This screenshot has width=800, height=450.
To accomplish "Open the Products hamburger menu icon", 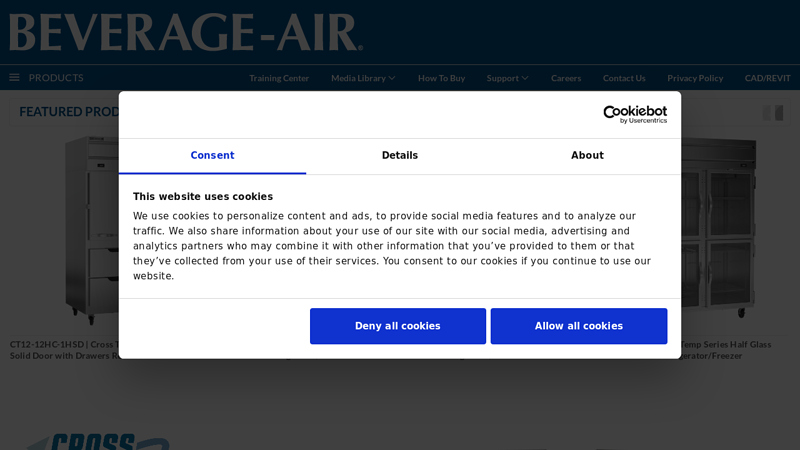I will [14, 78].
